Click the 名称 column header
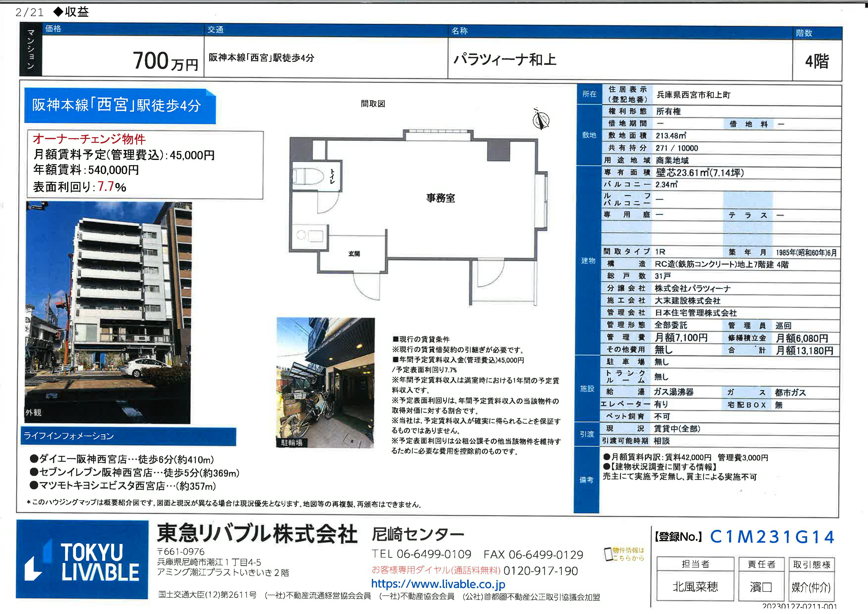 coord(459,31)
